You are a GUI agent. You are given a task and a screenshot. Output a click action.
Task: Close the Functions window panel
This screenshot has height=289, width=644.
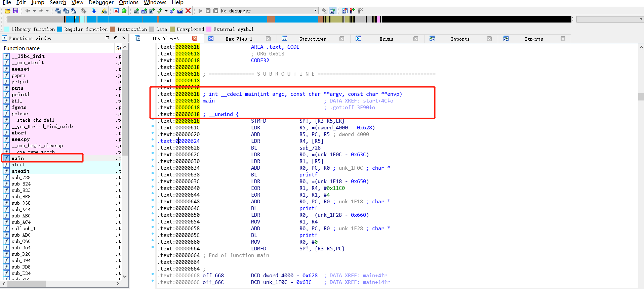click(x=124, y=38)
